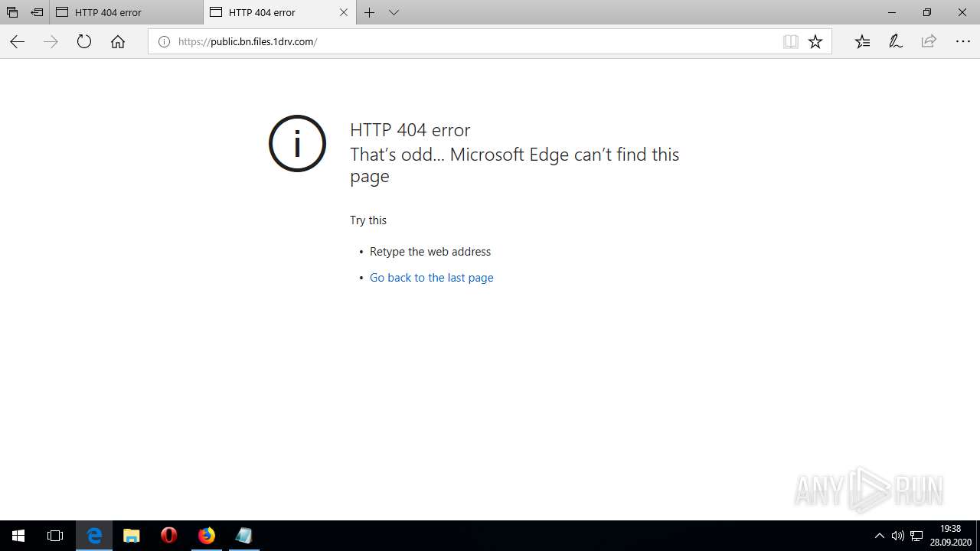The image size is (980, 551).
Task: Open File Explorer from taskbar
Action: pos(132,536)
